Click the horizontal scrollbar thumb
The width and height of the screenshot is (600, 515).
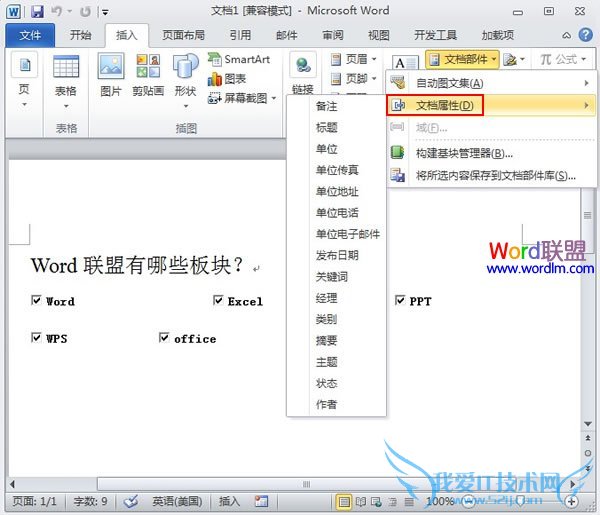[x=306, y=484]
